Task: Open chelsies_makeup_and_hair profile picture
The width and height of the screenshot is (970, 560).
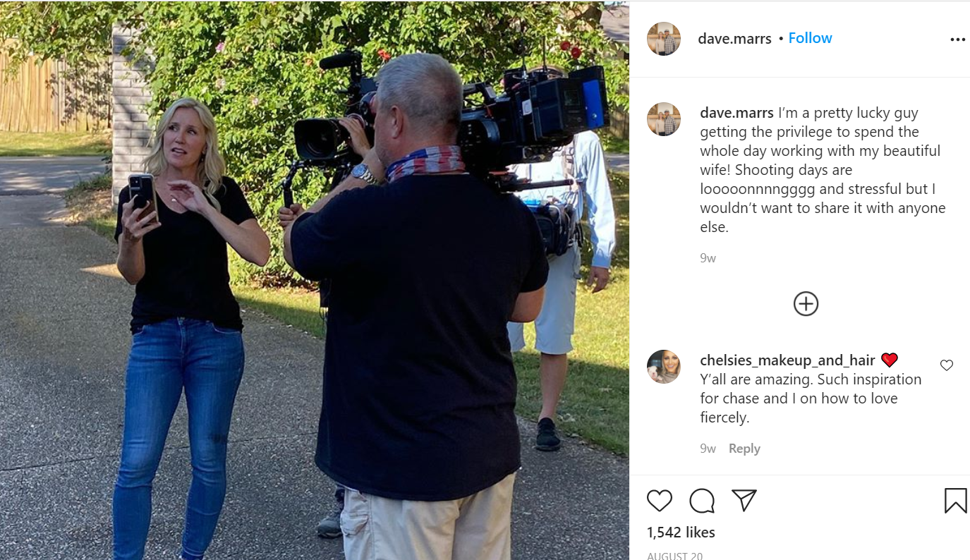Action: click(x=664, y=367)
